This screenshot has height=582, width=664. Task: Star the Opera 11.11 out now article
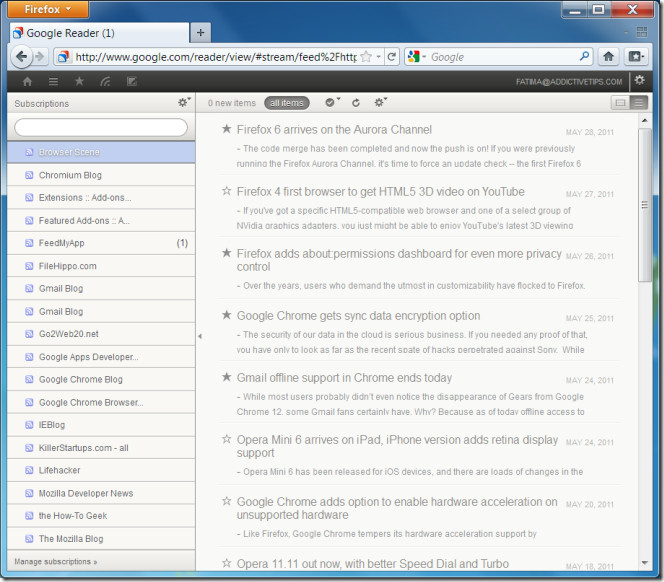tap(227, 563)
